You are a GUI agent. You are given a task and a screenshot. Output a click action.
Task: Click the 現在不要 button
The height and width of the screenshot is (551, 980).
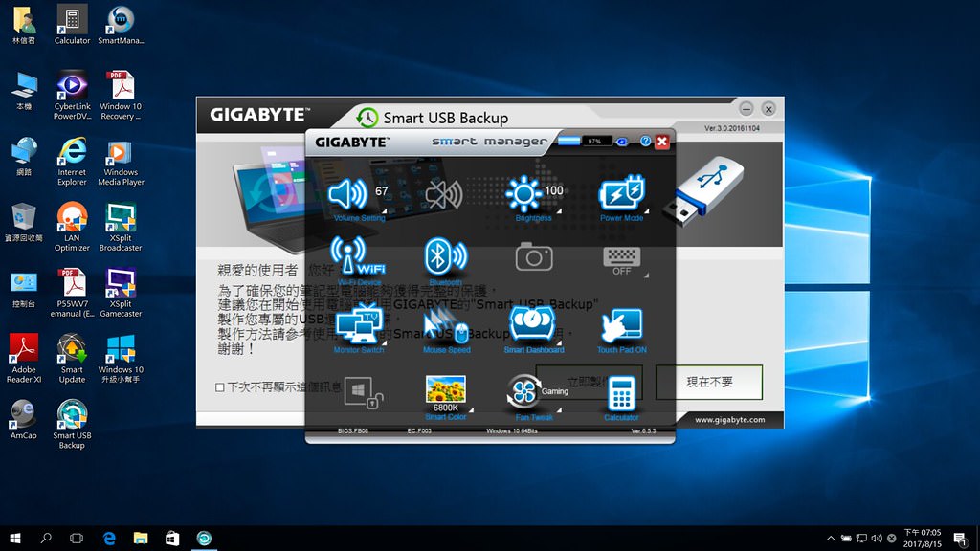(709, 382)
